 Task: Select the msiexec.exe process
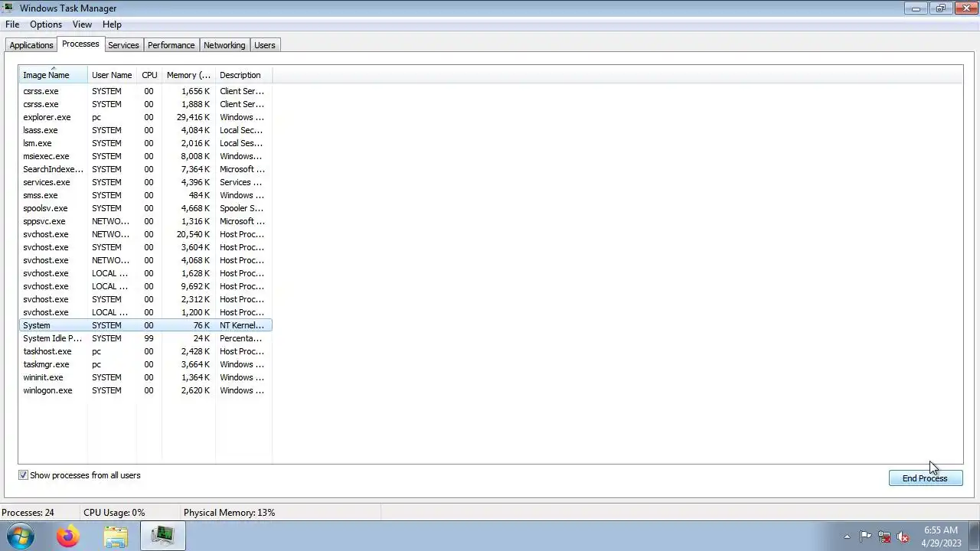click(x=145, y=156)
